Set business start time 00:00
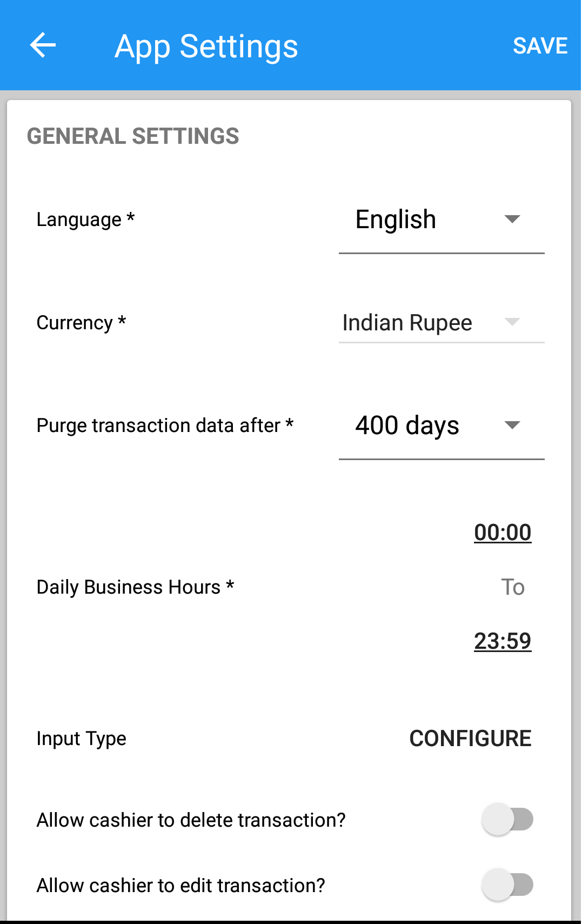 point(503,533)
